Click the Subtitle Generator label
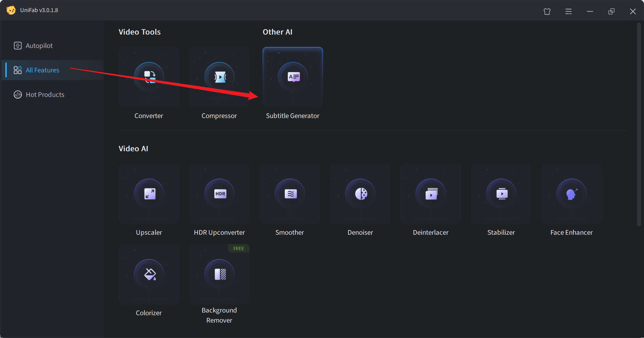The height and width of the screenshot is (338, 644). [x=292, y=116]
